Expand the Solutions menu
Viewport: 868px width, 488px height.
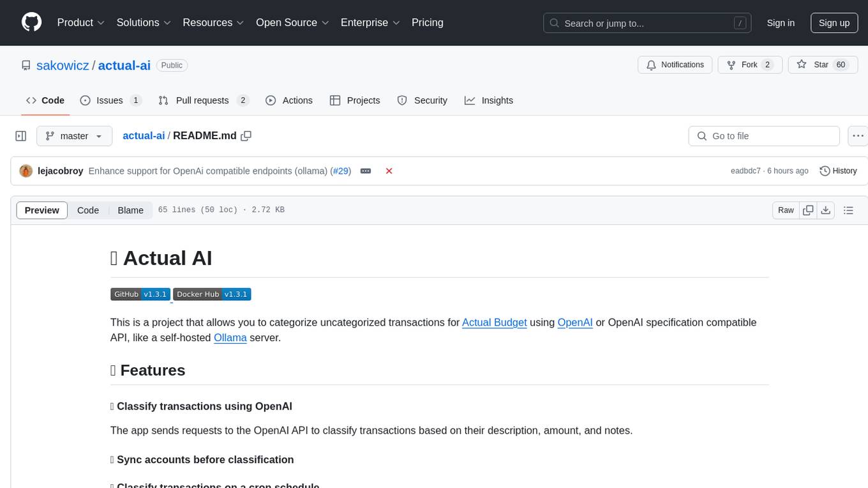(144, 22)
